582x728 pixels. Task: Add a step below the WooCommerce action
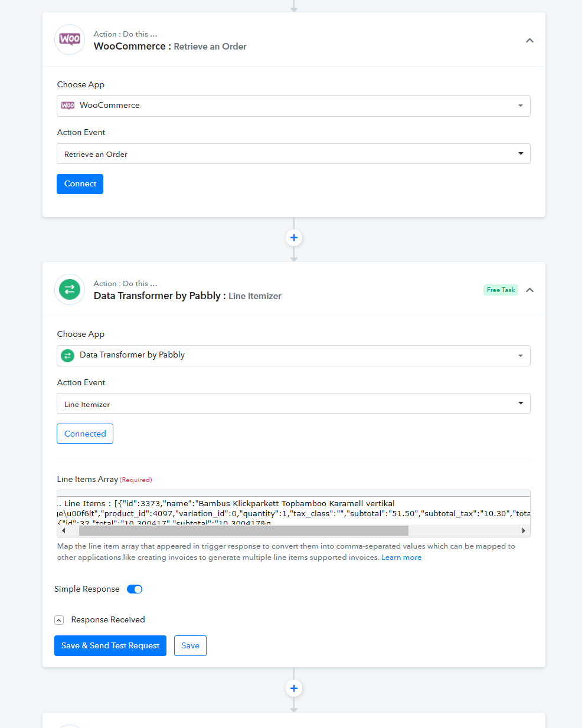[x=294, y=238]
